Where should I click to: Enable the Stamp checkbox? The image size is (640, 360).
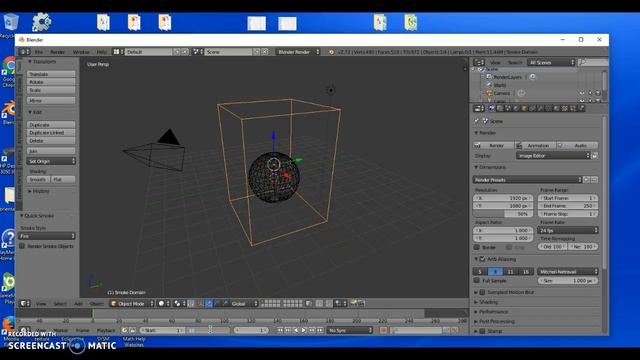tap(482, 331)
